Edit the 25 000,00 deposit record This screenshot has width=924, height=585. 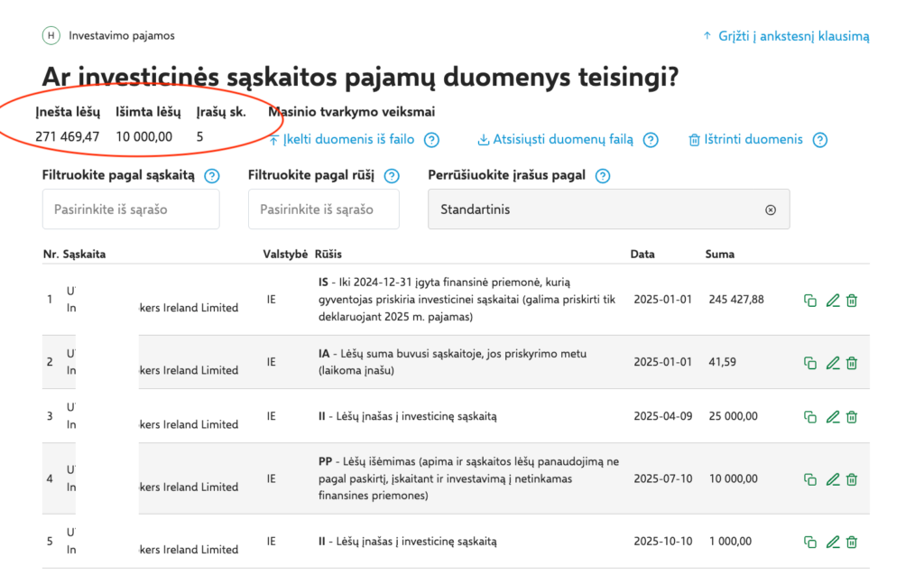pyautogui.click(x=832, y=416)
